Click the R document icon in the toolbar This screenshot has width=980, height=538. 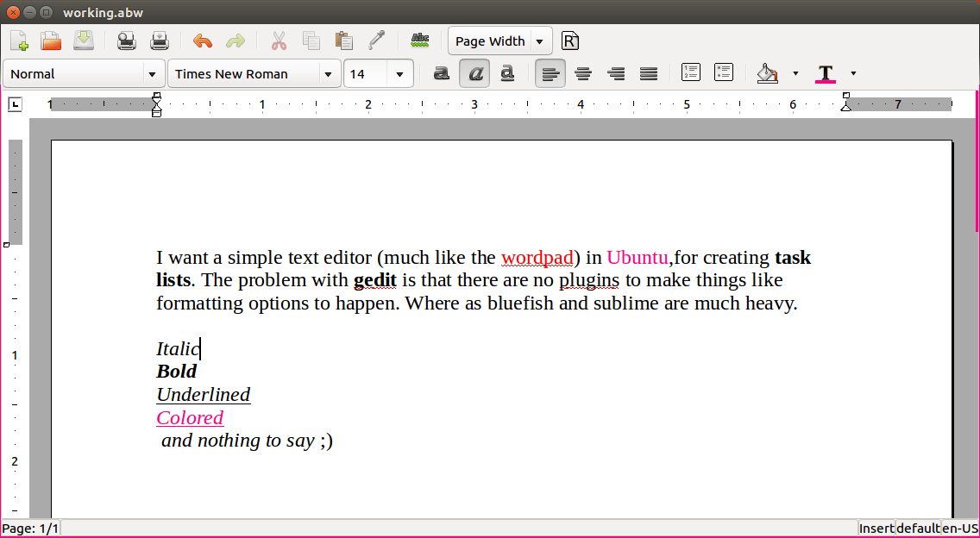click(570, 41)
